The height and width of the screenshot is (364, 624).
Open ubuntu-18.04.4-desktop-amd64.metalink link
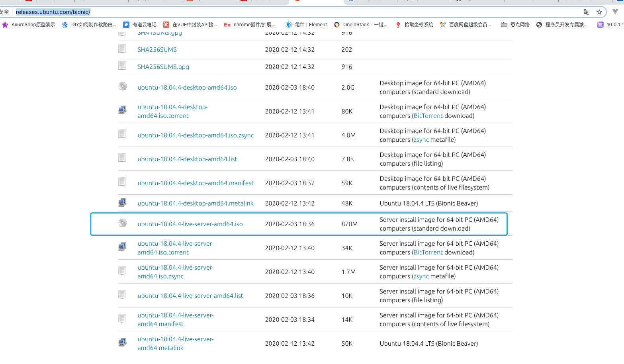196,204
